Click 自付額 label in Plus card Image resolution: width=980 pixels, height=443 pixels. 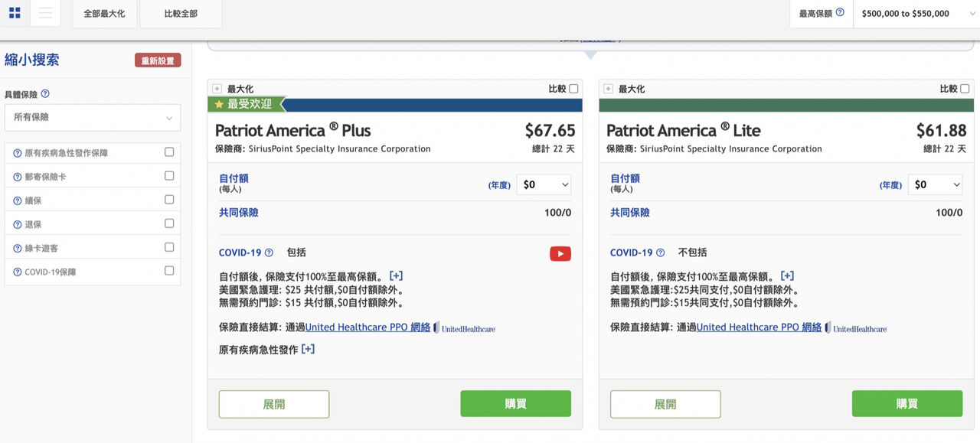(234, 178)
